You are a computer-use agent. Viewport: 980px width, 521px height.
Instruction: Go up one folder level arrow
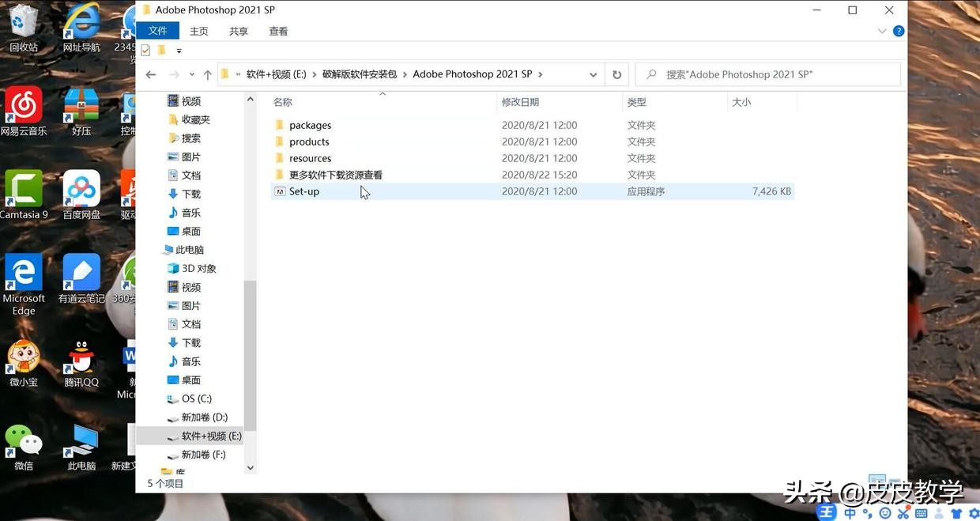207,74
